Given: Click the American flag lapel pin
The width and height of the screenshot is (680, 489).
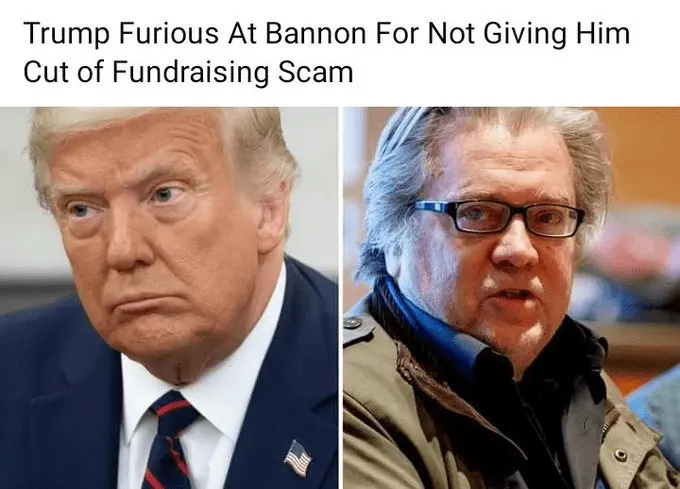Looking at the screenshot, I should point(298,458).
